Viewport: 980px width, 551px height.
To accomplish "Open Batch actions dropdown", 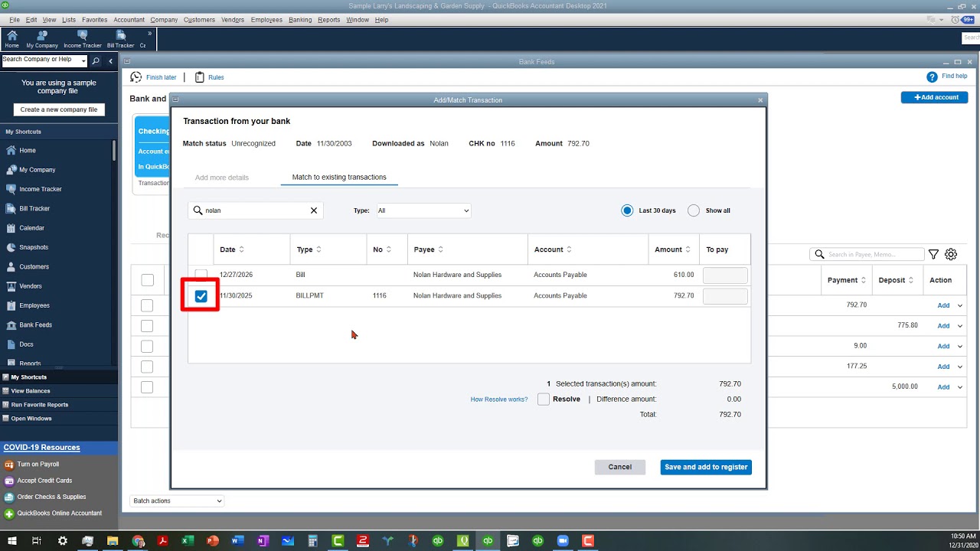I will pyautogui.click(x=177, y=500).
